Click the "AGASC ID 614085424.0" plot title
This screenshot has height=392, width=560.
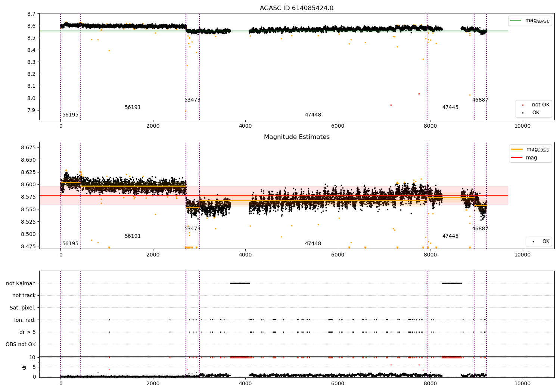[296, 8]
